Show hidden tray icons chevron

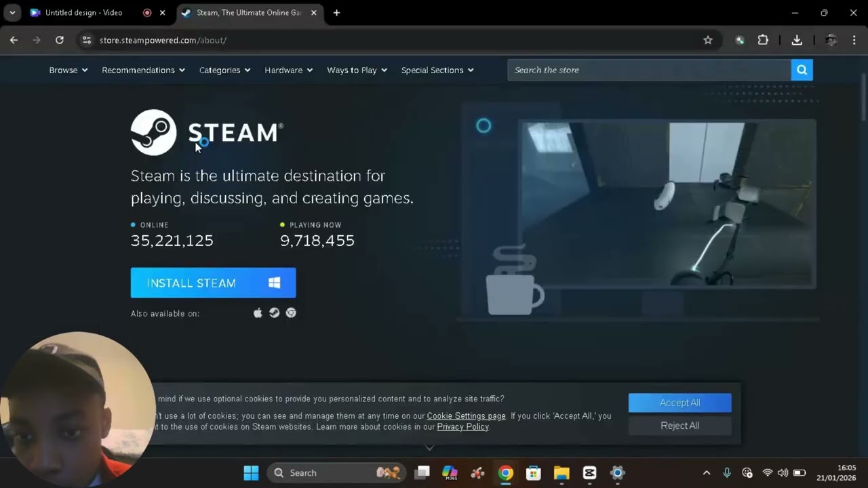[x=707, y=473]
